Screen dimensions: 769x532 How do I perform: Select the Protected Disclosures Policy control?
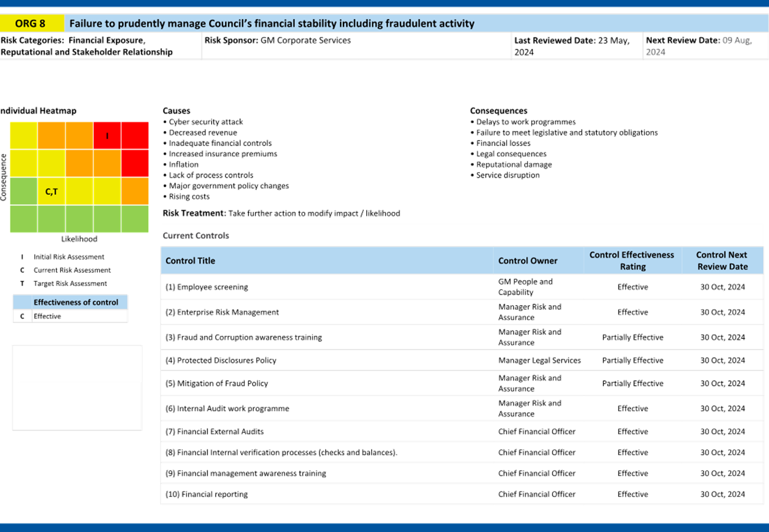coord(221,360)
